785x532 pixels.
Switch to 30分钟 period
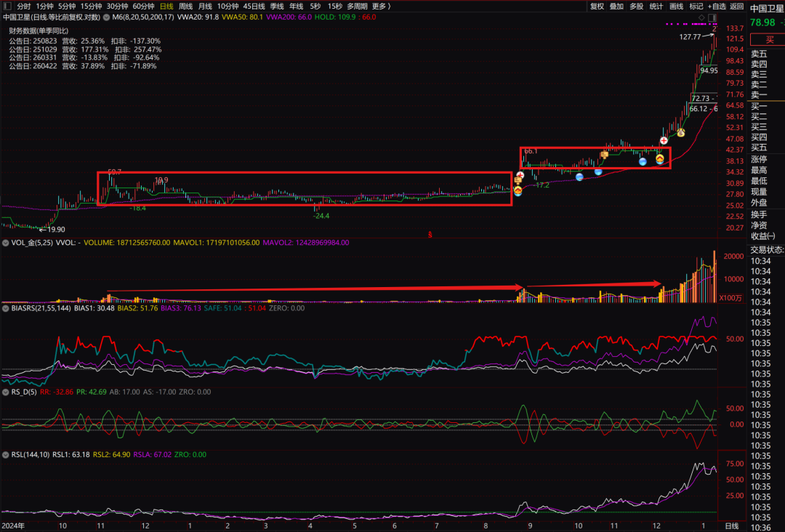click(117, 7)
